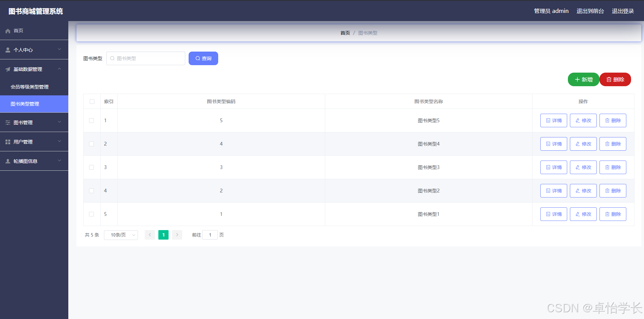This screenshot has width=644, height=319.
Task: Focus the 前往 page number input
Action: [x=210, y=235]
